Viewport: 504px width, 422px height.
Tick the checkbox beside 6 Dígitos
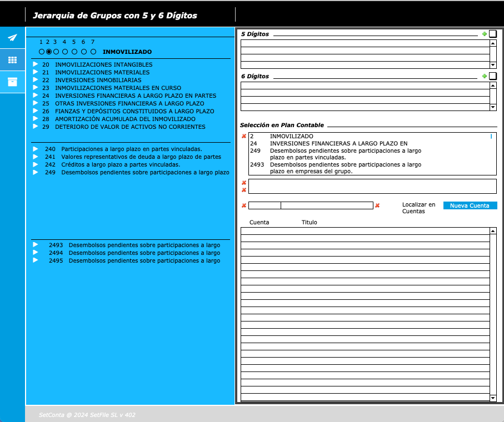tap(493, 76)
